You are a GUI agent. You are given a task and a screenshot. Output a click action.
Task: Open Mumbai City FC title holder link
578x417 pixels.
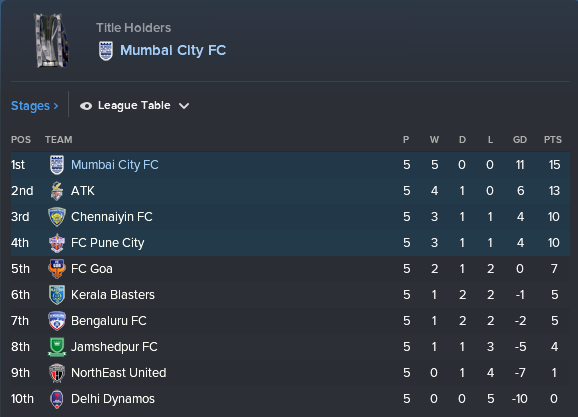tap(173, 51)
